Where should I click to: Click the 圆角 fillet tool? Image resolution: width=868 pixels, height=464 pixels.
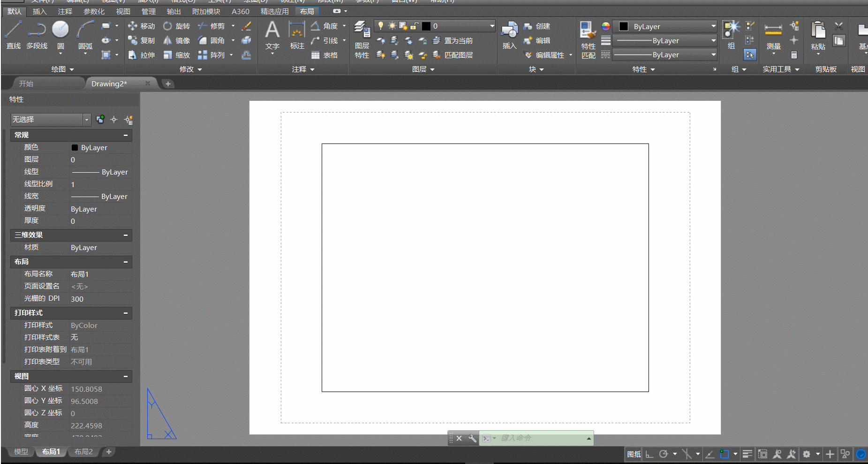coord(211,41)
